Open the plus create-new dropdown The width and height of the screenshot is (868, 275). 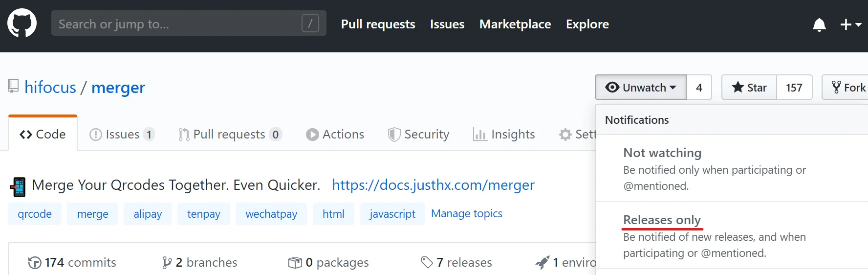(850, 24)
